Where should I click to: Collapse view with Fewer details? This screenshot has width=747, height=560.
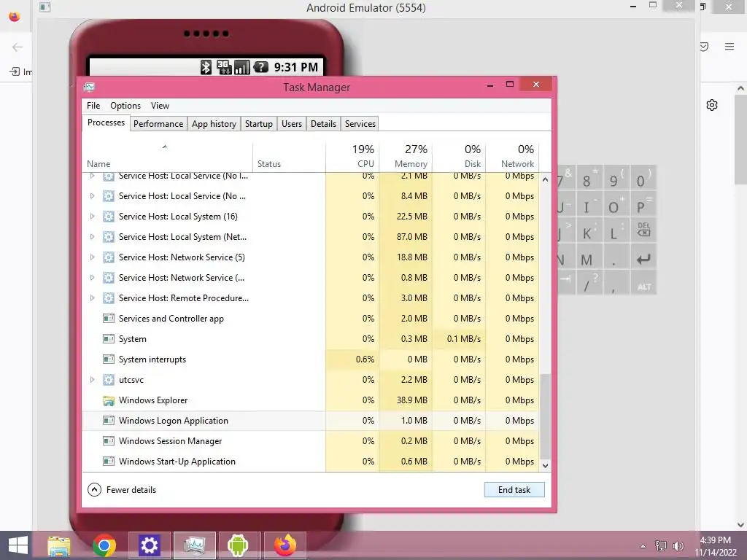coord(122,489)
